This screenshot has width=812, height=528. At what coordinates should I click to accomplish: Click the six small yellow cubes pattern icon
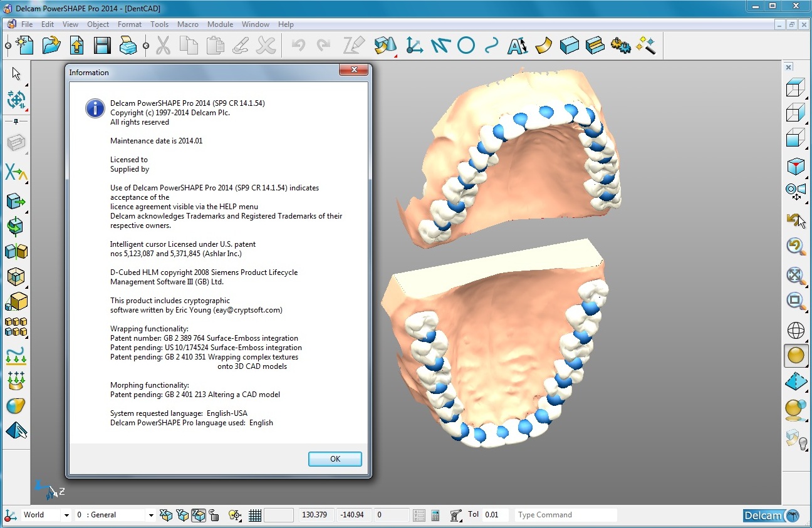pyautogui.click(x=16, y=327)
